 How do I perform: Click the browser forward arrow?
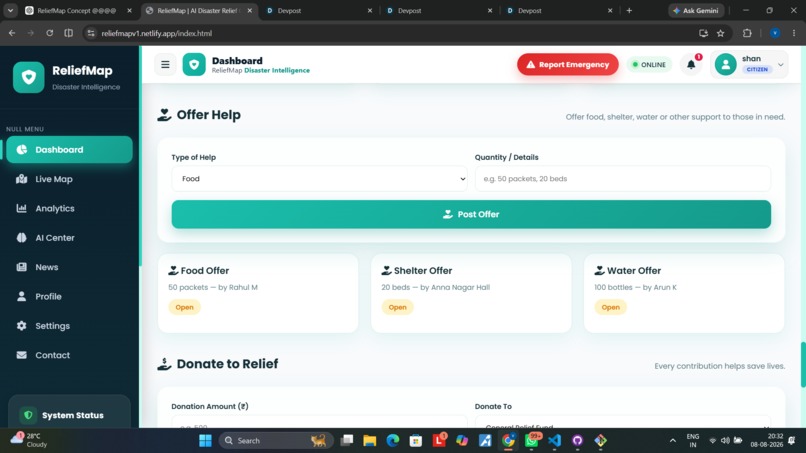click(31, 33)
